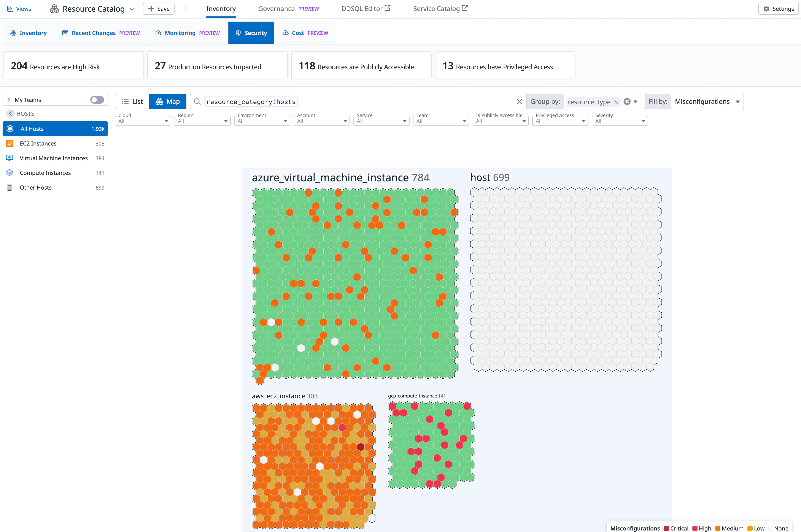
Task: Click the Settings gear icon
Action: click(x=766, y=9)
